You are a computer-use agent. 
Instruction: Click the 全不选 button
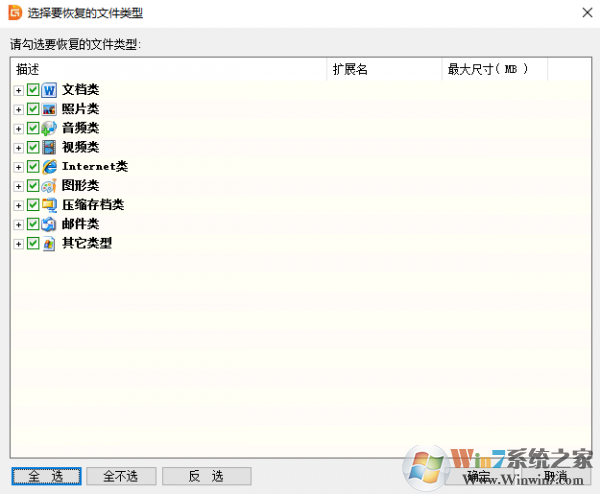pyautogui.click(x=121, y=476)
